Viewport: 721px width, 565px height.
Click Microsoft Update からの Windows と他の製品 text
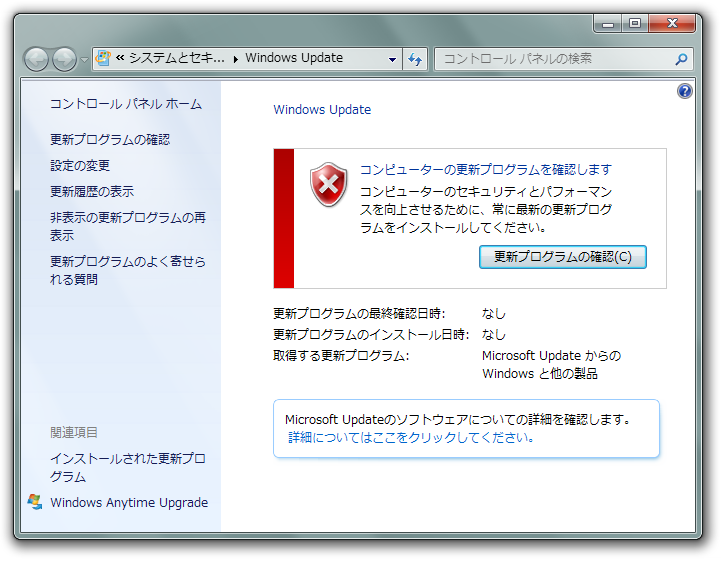click(551, 365)
